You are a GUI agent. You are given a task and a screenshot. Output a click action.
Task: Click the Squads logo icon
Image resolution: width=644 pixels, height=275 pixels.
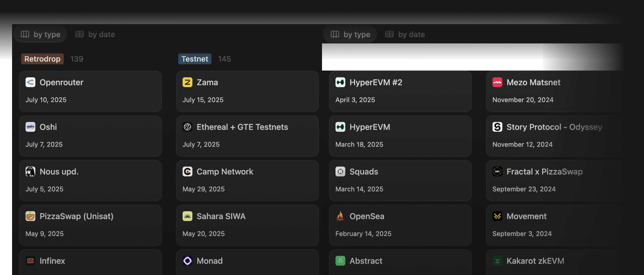tap(340, 172)
